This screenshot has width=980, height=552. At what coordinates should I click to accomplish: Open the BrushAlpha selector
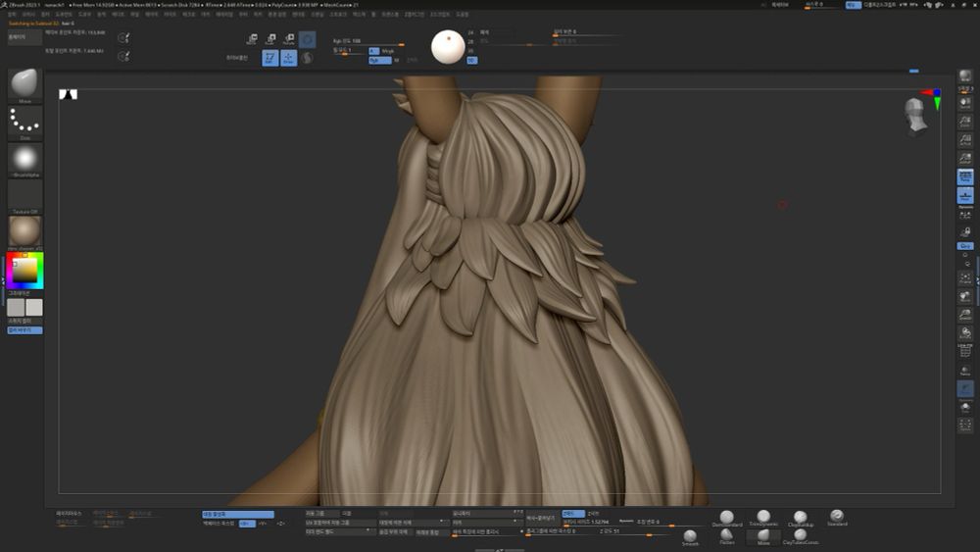24,158
